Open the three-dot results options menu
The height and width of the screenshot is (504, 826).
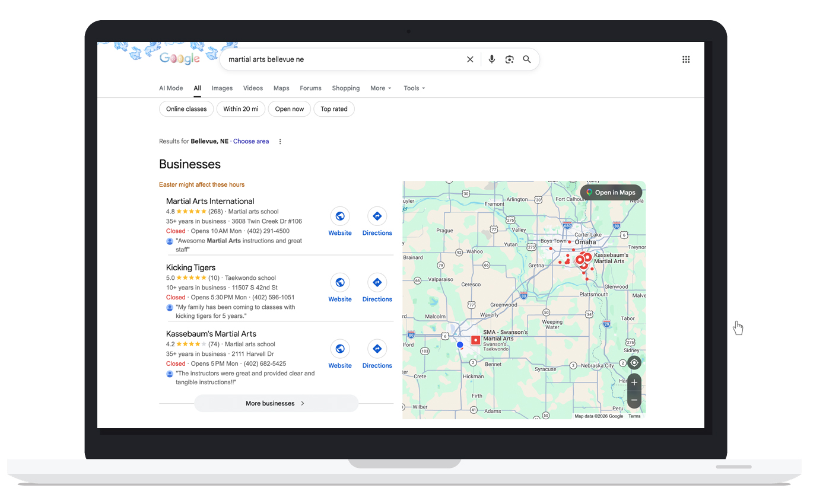pyautogui.click(x=280, y=142)
